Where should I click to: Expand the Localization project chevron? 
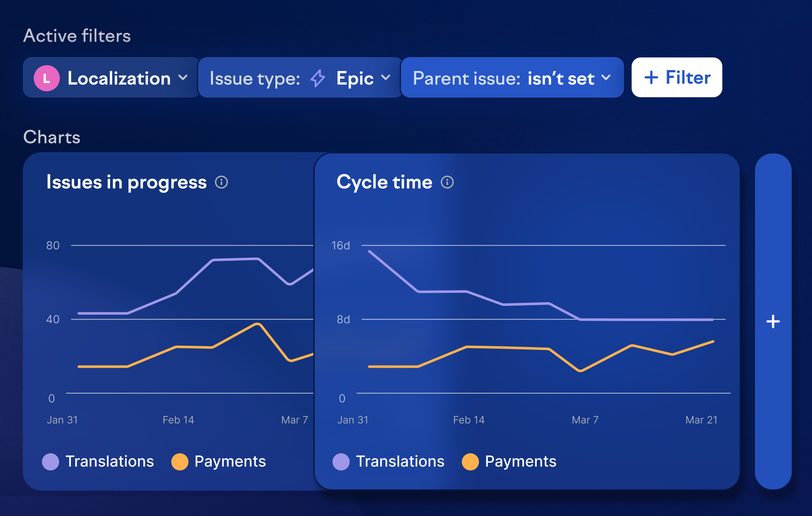point(183,78)
